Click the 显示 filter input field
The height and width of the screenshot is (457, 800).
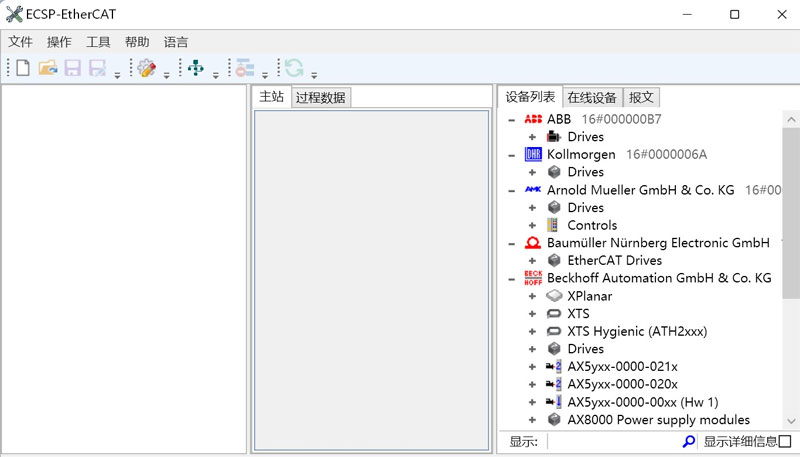click(614, 441)
